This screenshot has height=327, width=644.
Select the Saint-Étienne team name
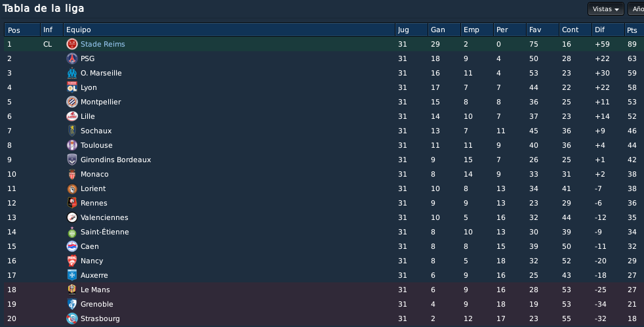tap(105, 232)
